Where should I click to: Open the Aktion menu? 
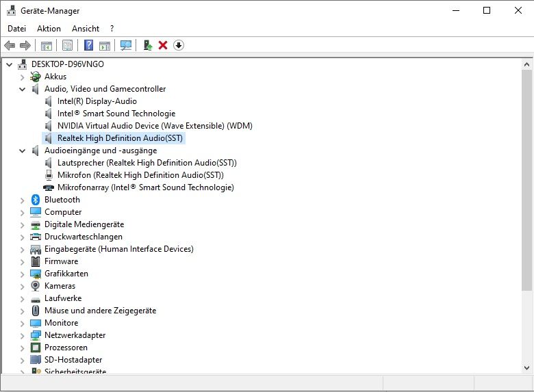tap(49, 29)
